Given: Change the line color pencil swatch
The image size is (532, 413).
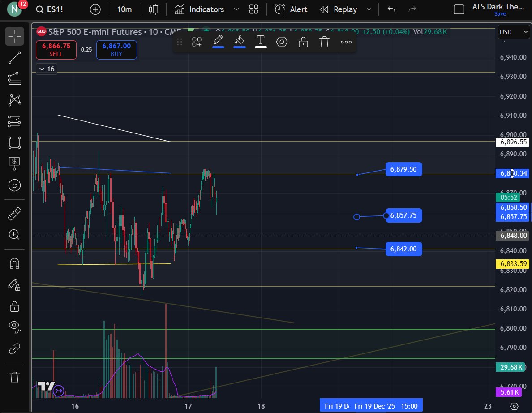Looking at the screenshot, I should point(218,42).
